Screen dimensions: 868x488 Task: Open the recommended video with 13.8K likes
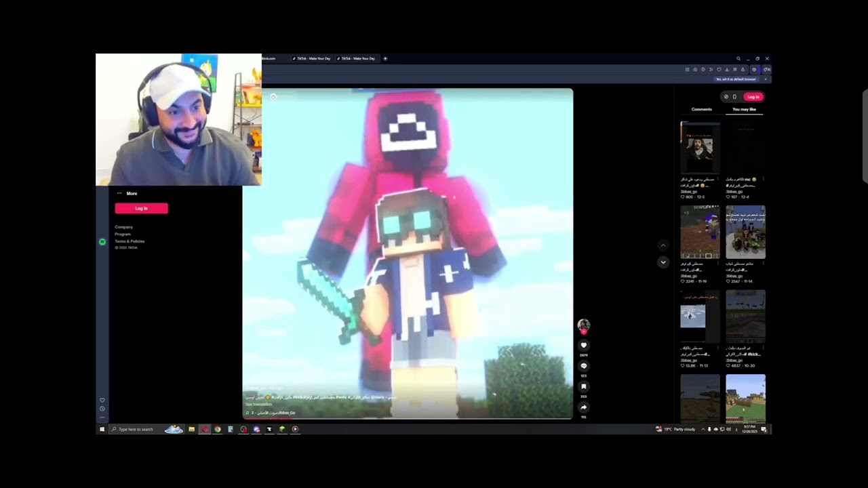[x=700, y=317]
